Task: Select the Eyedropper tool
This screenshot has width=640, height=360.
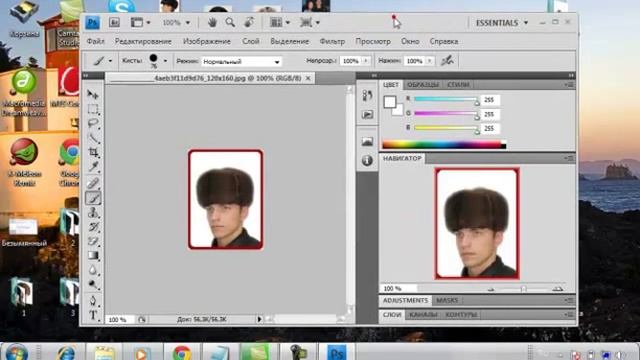Action: (93, 167)
